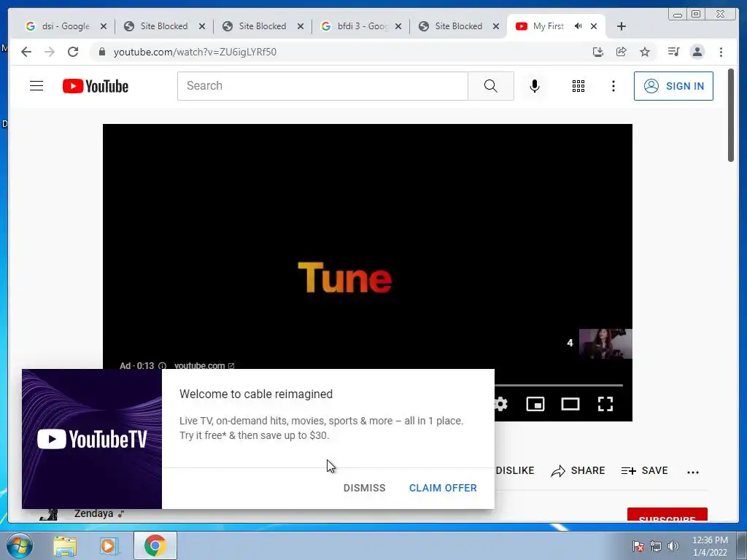This screenshot has height=560, width=747.
Task: Click the red SUBSCRIBE button
Action: point(667,515)
